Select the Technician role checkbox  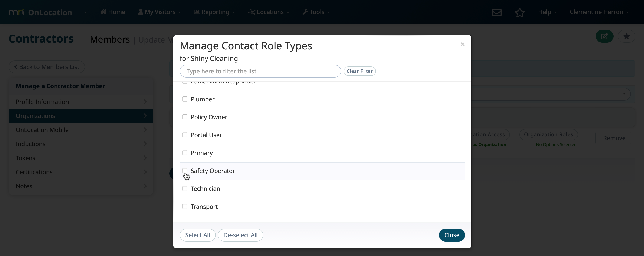point(185,188)
